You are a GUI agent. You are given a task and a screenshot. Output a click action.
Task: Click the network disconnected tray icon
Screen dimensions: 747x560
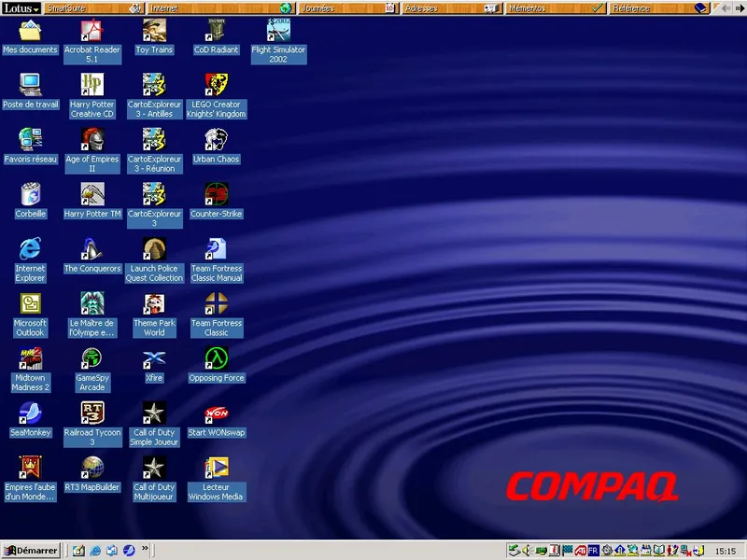tap(686, 551)
